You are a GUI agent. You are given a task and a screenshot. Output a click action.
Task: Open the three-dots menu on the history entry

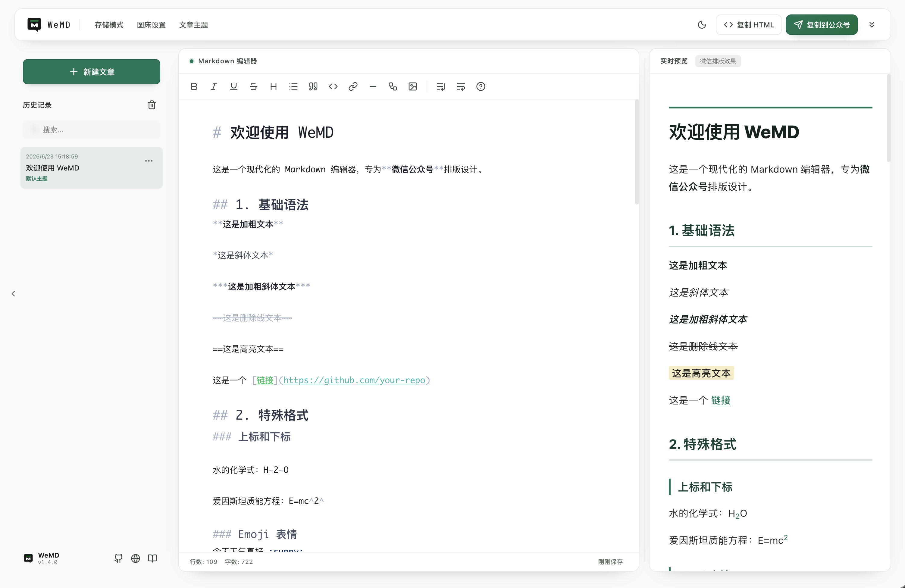tap(149, 161)
